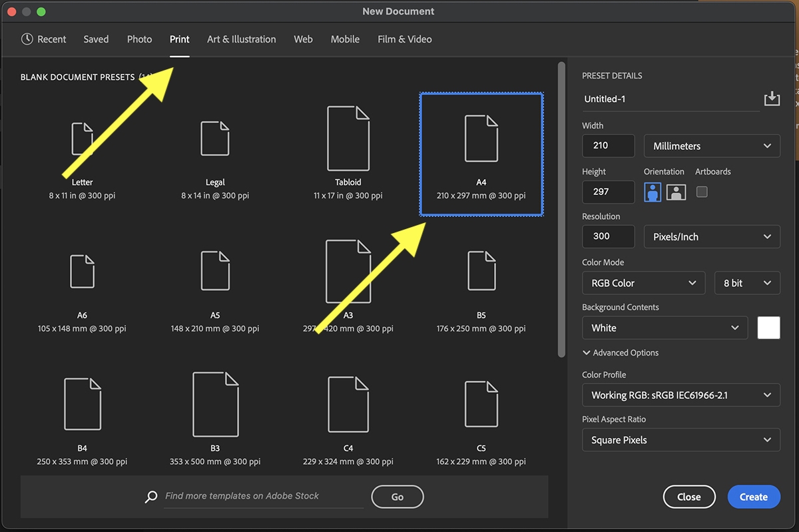Switch to the Mobile tab
This screenshot has height=532, width=799.
[345, 39]
